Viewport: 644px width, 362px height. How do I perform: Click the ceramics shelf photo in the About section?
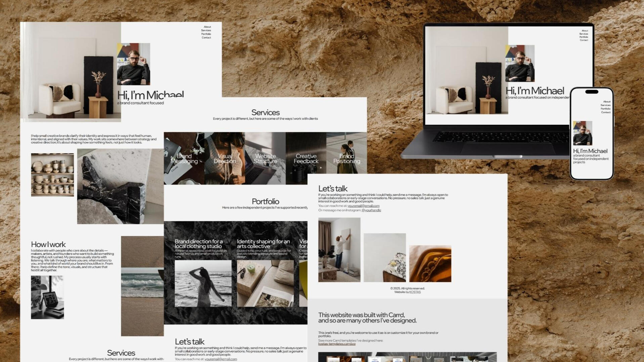(x=52, y=174)
